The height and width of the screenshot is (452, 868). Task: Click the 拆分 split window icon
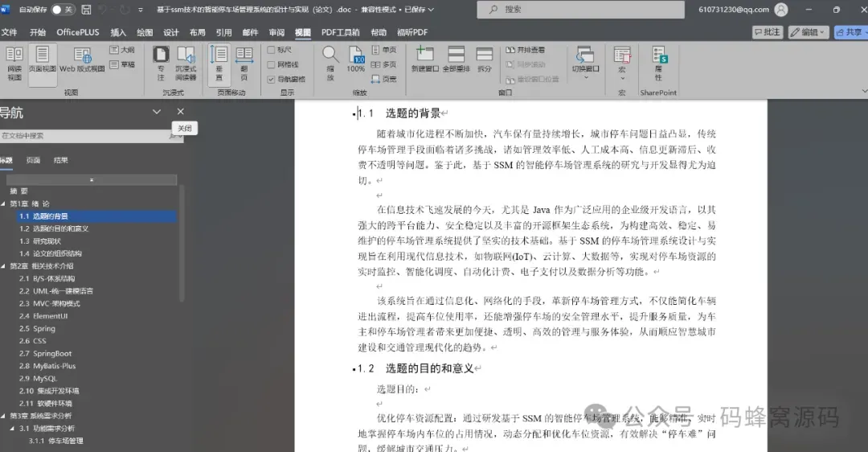click(485, 60)
